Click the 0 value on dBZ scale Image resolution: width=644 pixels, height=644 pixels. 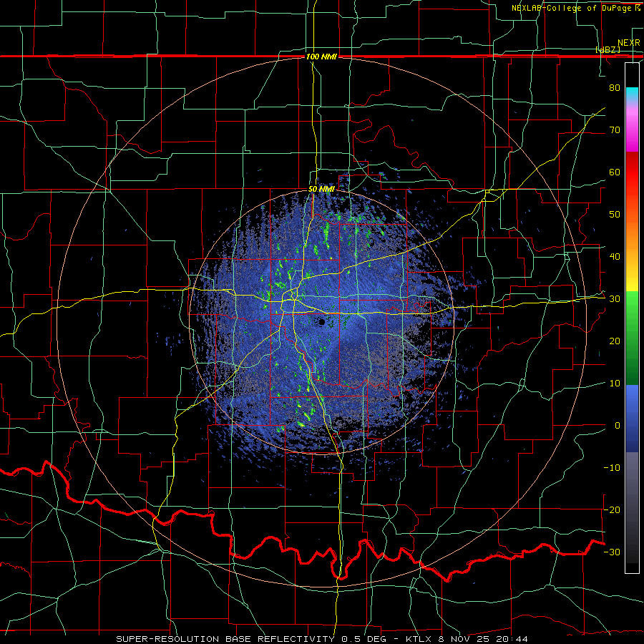tap(618, 426)
